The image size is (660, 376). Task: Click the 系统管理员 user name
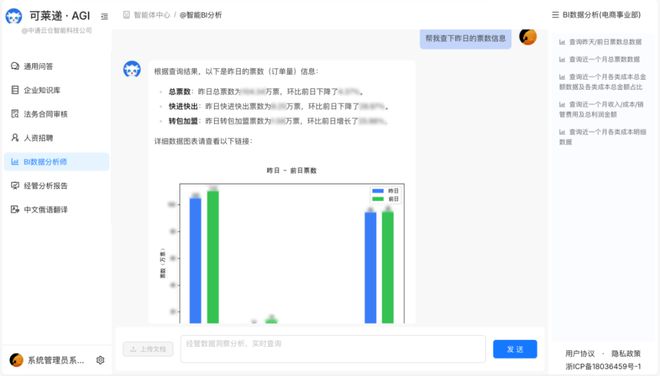[x=56, y=360]
